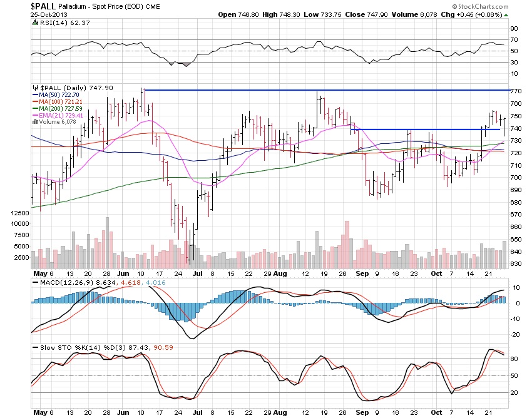
Task: Click the upper blue resistance line at 770
Action: tap(327, 90)
